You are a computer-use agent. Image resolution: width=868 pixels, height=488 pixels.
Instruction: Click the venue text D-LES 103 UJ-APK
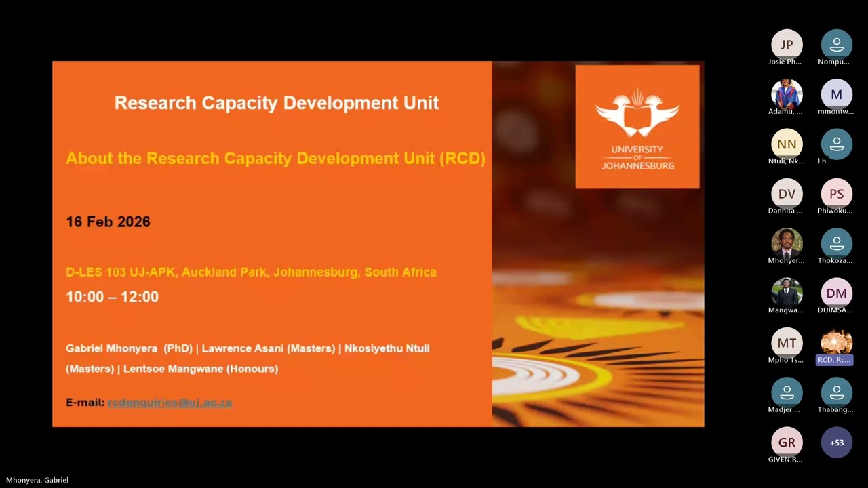[122, 272]
